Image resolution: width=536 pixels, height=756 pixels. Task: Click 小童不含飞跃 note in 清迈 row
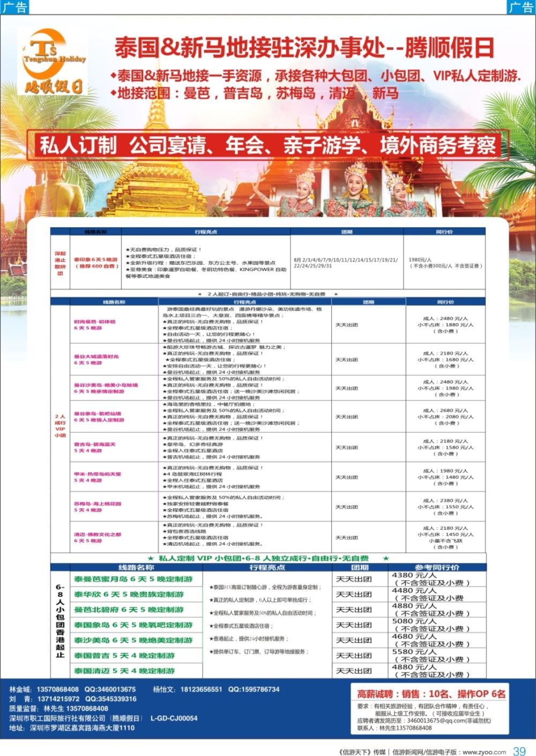(x=445, y=540)
